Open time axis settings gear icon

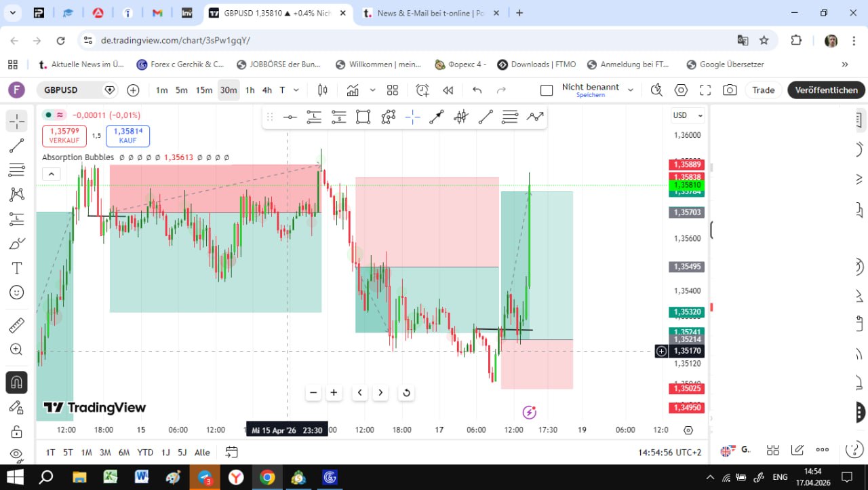(688, 430)
